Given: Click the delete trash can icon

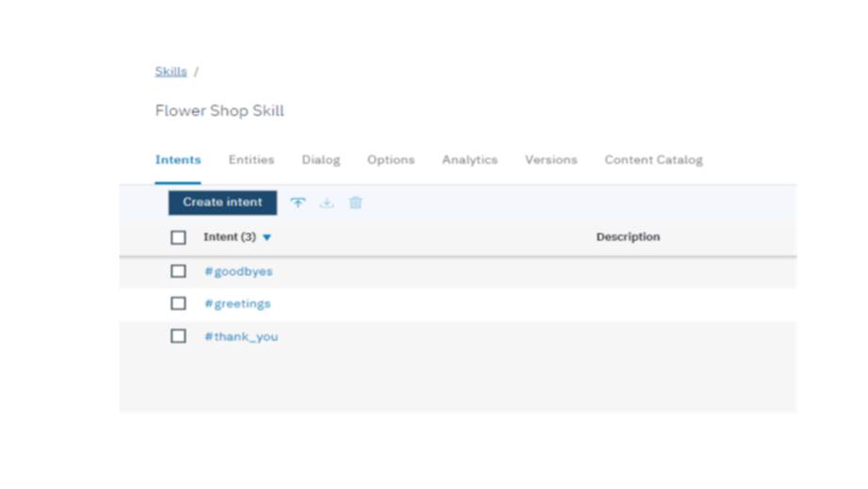Looking at the screenshot, I should [x=355, y=203].
